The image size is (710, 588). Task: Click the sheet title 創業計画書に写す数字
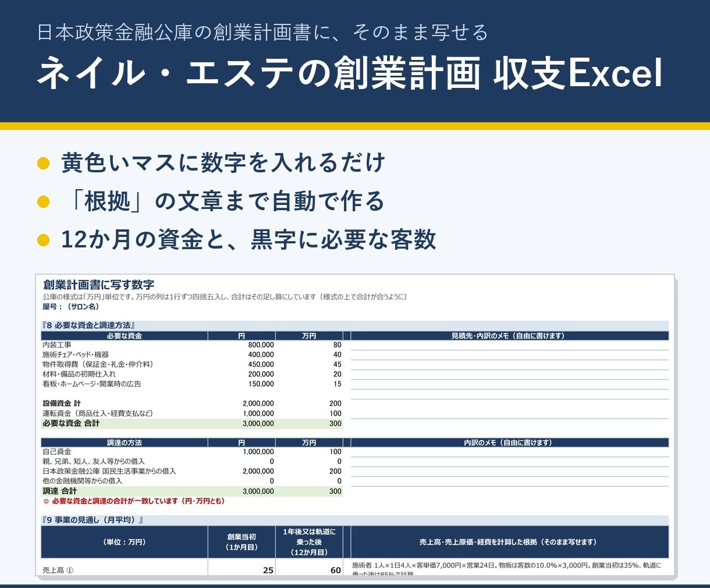pyautogui.click(x=98, y=285)
